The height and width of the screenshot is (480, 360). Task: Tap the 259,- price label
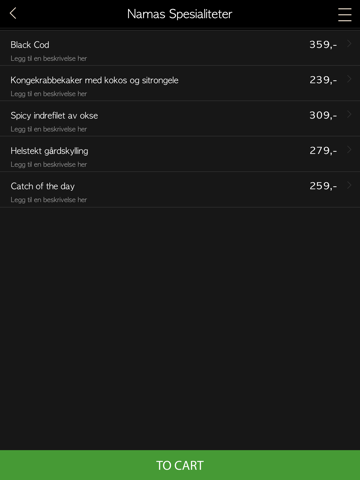(323, 186)
